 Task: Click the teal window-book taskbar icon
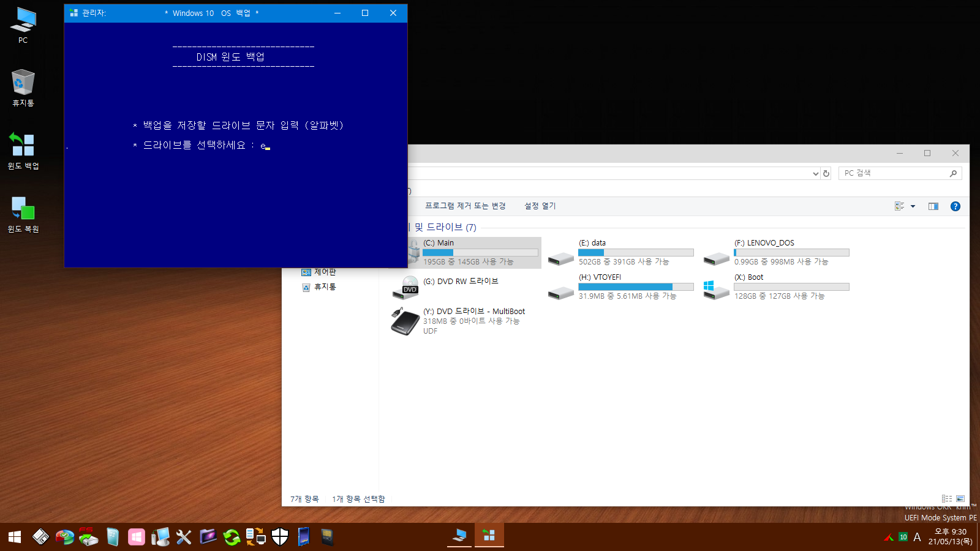tap(113, 537)
